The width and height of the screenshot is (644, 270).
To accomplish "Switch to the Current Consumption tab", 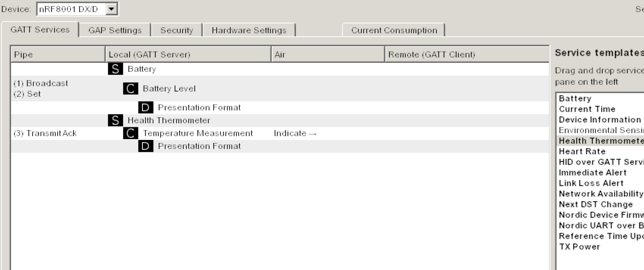I will tap(394, 30).
